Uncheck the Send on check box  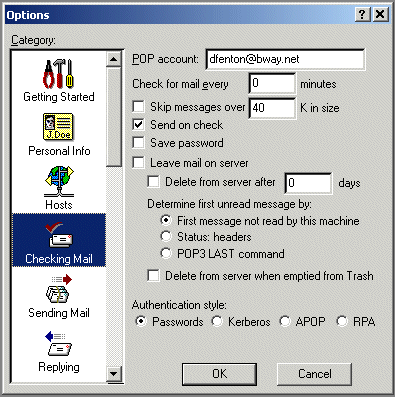point(138,125)
